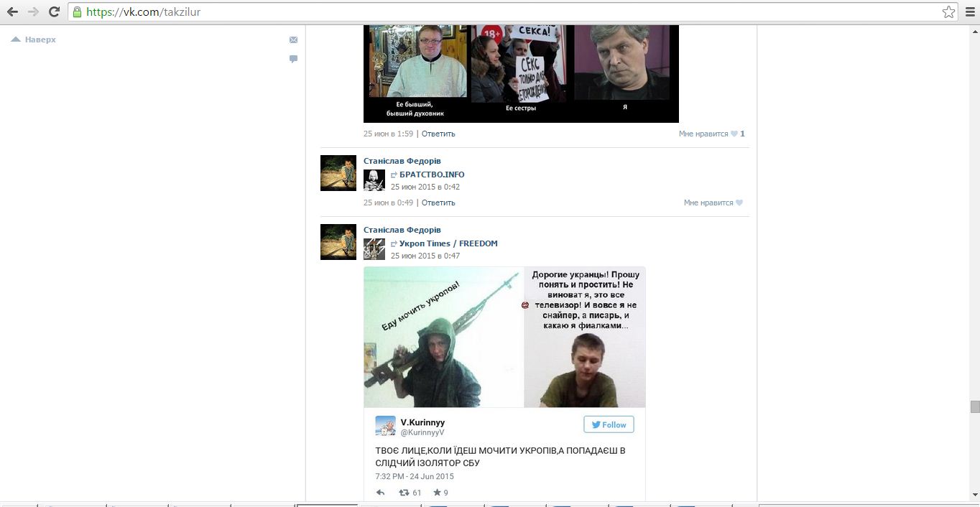Click the favorite star showing 9

click(x=436, y=493)
